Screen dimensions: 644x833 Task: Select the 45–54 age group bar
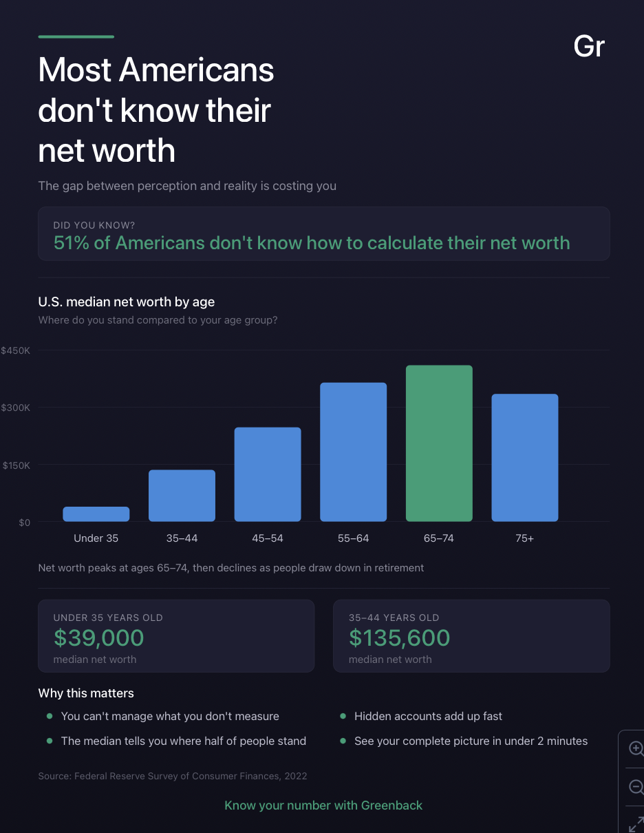click(268, 474)
